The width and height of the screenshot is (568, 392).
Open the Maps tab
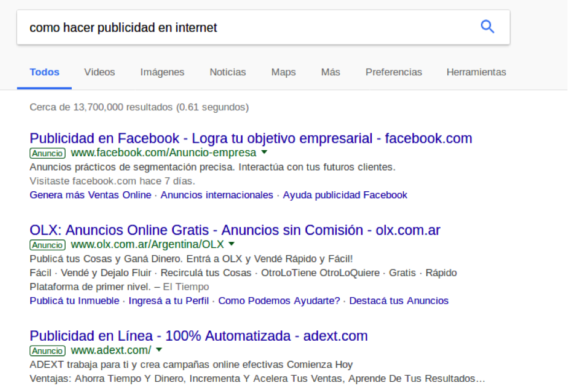coord(284,72)
